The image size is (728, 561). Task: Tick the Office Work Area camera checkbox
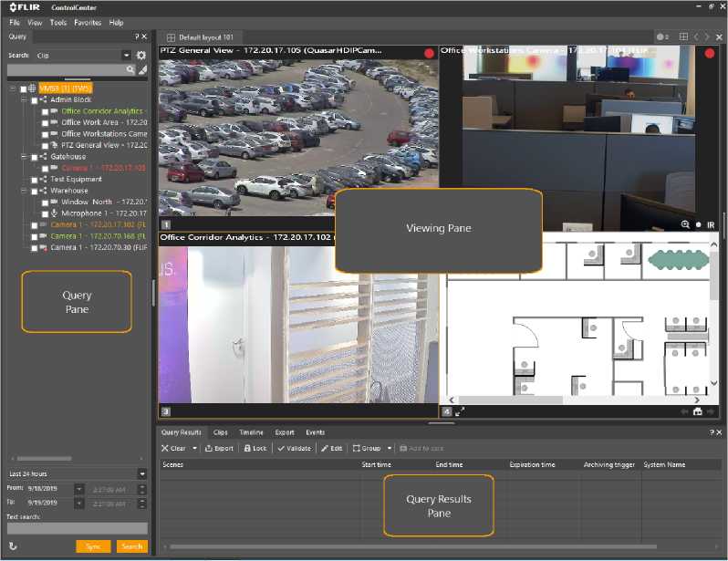point(45,122)
